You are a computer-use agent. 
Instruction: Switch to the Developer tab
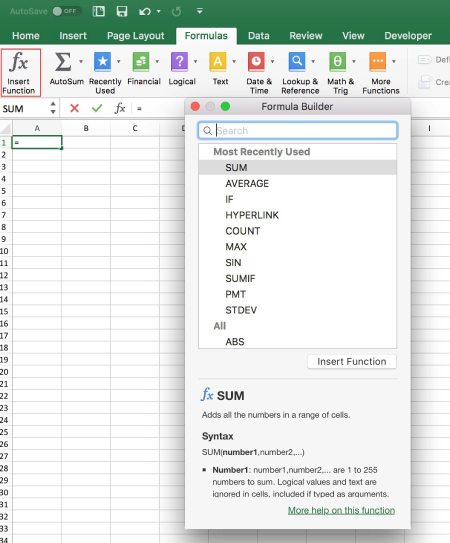click(x=408, y=36)
